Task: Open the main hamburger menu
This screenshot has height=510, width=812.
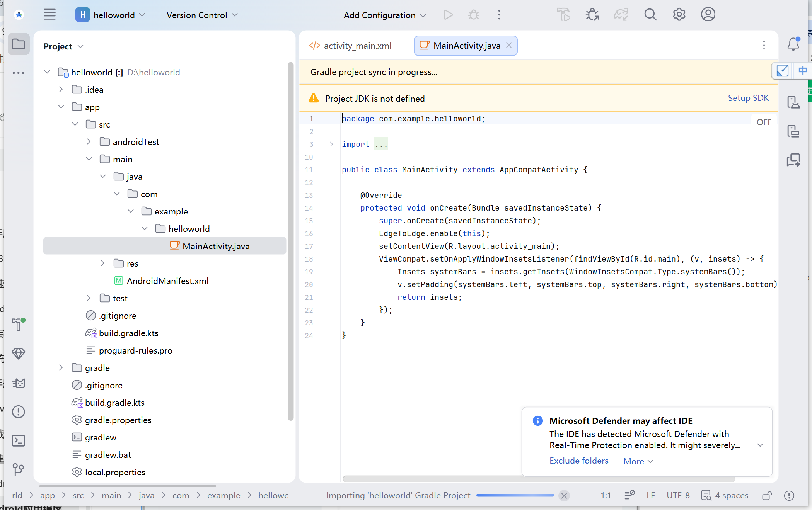Action: (50, 15)
